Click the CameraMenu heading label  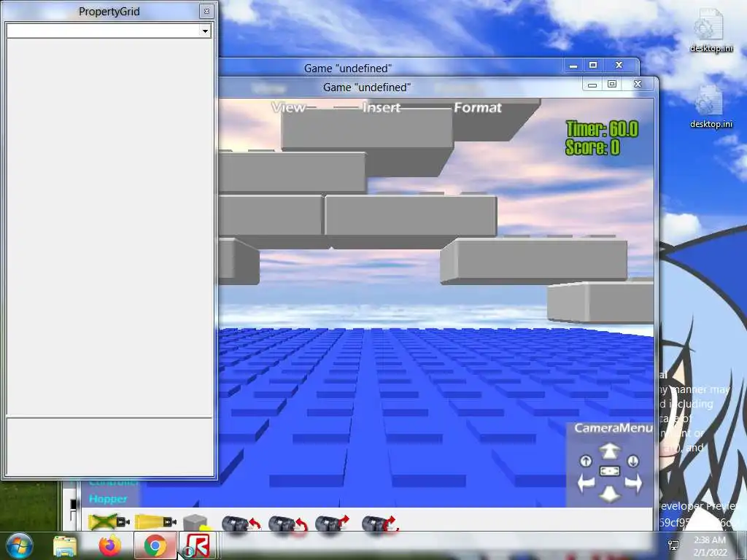[613, 428]
